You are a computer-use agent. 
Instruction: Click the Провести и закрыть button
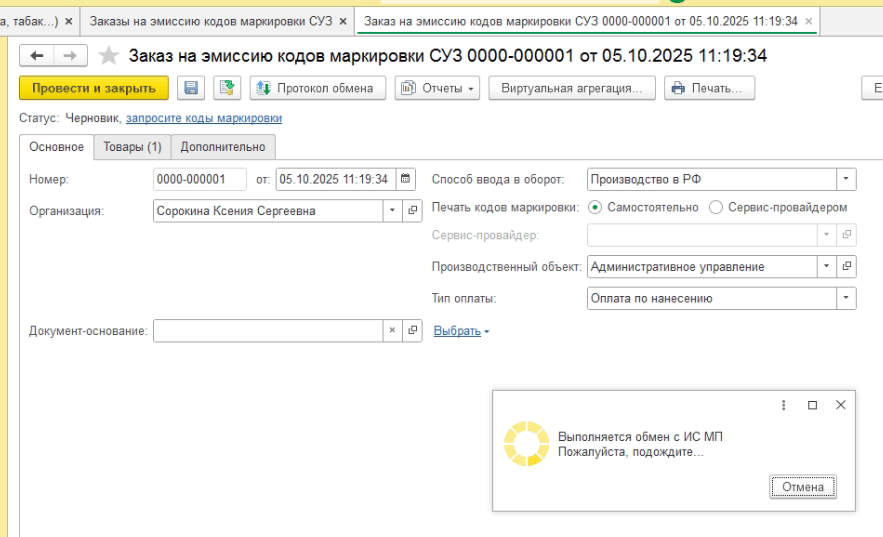94,88
